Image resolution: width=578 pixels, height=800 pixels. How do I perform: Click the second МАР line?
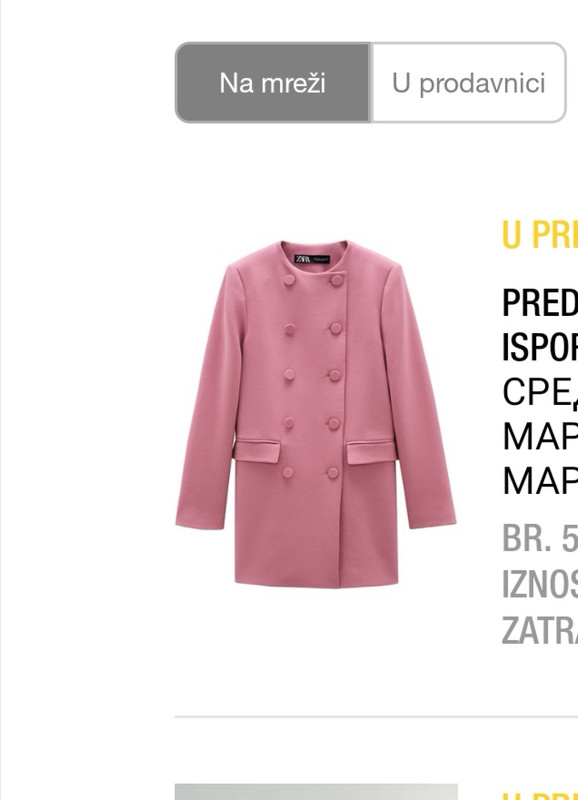click(540, 481)
